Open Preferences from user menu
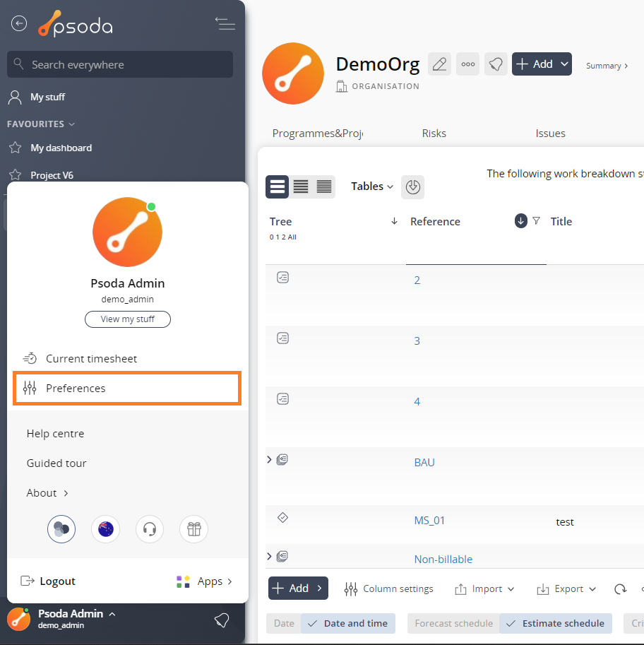Viewport: 644px width, 645px height. coord(127,389)
